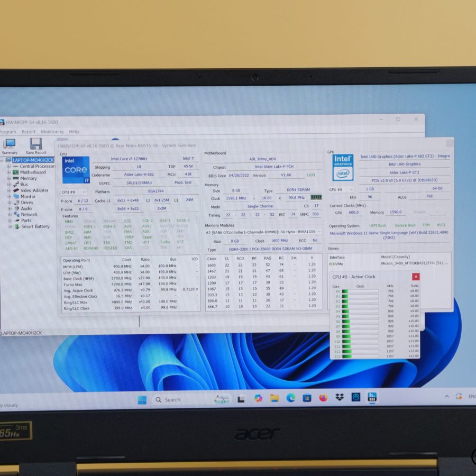Click the NVMe drive status icon
Screen dimensions: 476x476
331,264
